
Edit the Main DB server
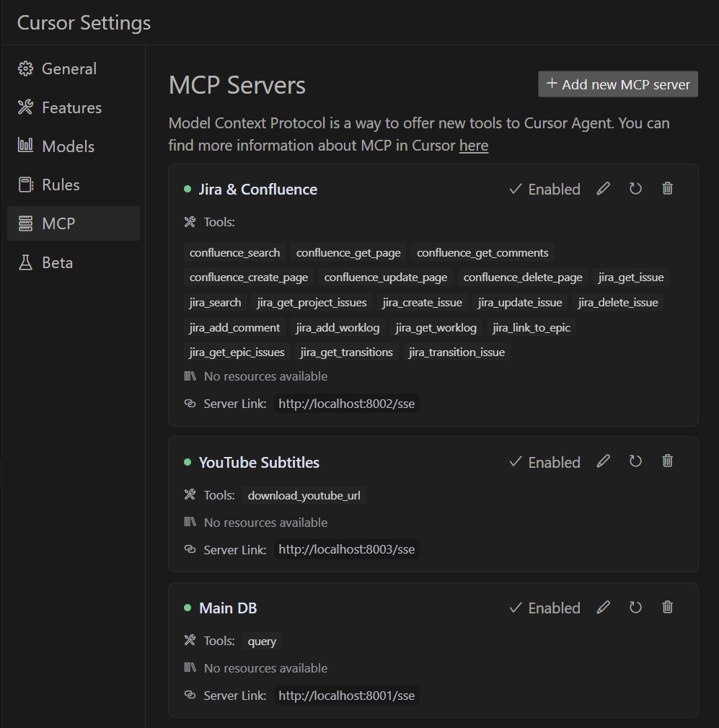(604, 608)
